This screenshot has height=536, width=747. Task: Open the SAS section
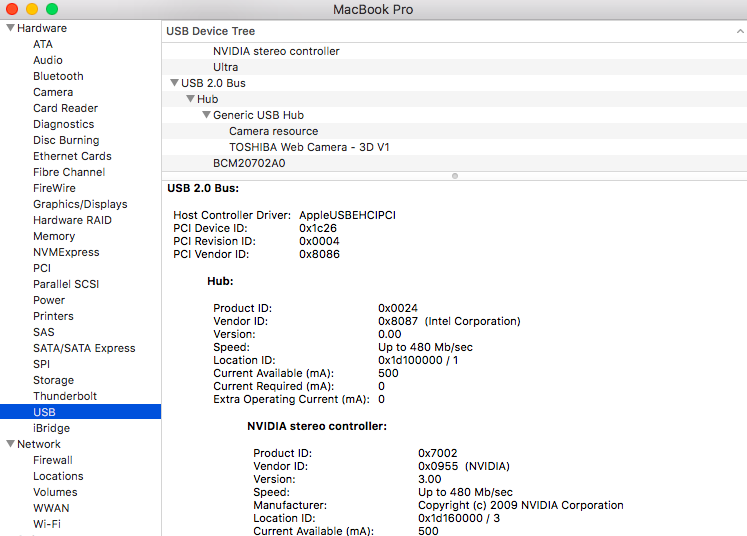(x=44, y=332)
